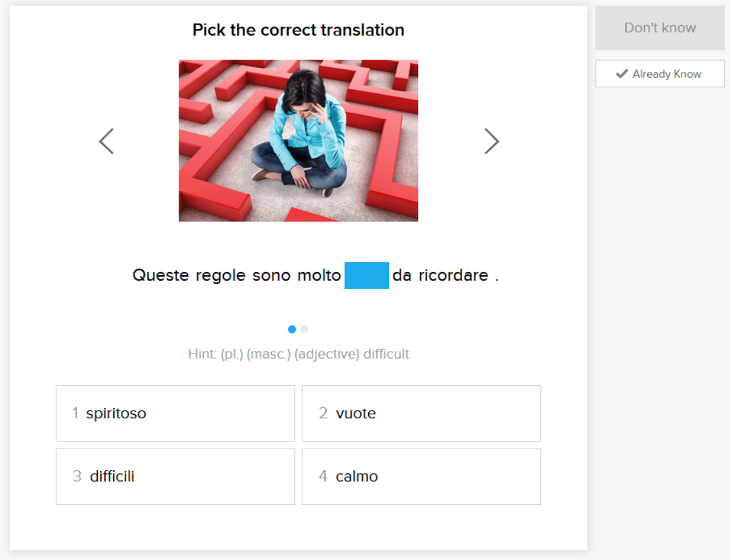Image resolution: width=730 pixels, height=560 pixels.
Task: Click the word molto before the blank
Action: (319, 275)
